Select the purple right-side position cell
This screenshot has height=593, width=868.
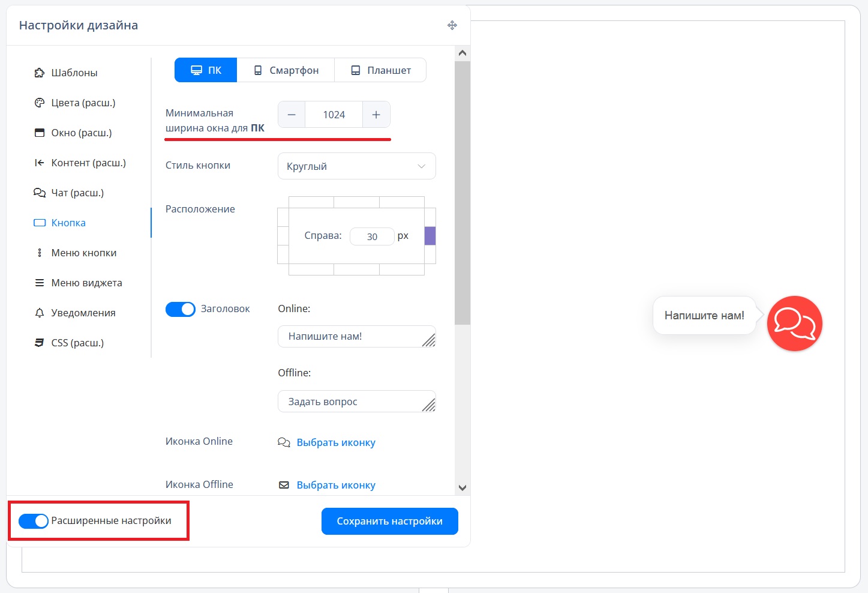pyautogui.click(x=430, y=236)
